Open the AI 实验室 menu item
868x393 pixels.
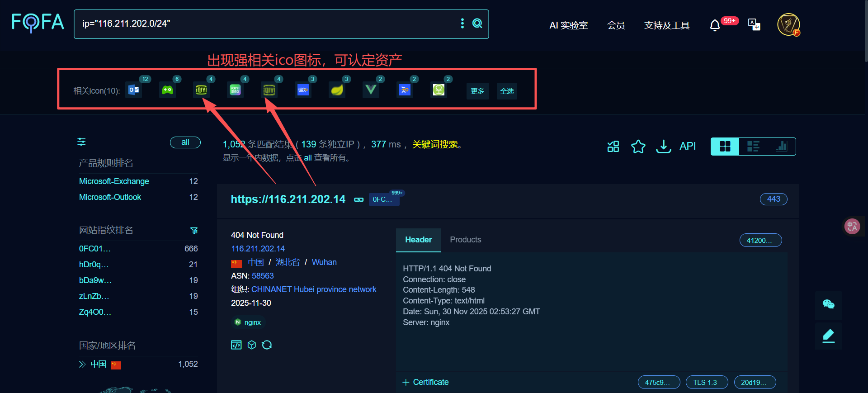click(568, 25)
